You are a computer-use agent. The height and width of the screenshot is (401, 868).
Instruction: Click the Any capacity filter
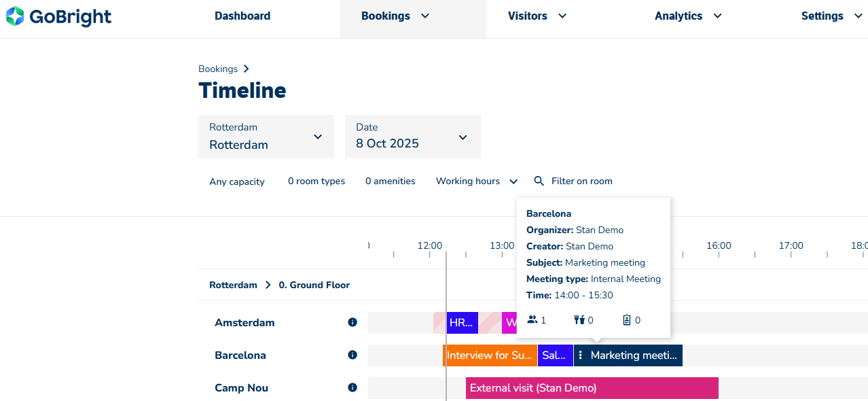click(237, 181)
